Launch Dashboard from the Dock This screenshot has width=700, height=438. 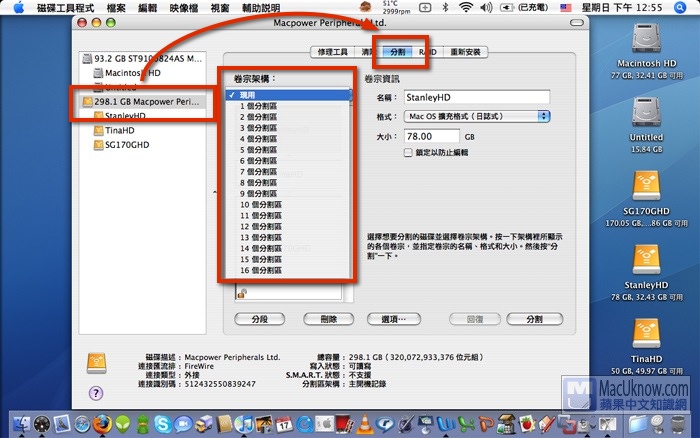click(42, 424)
